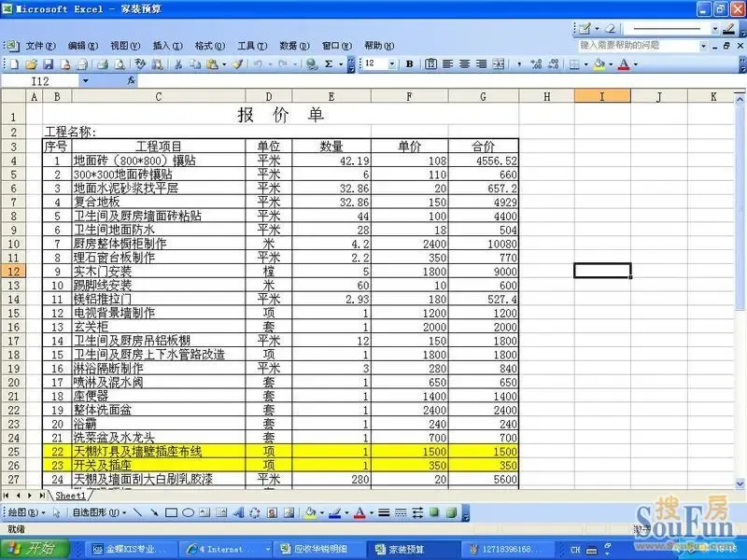747x560 pixels.
Task: Open the paste options dropdown arrow
Action: (x=224, y=64)
